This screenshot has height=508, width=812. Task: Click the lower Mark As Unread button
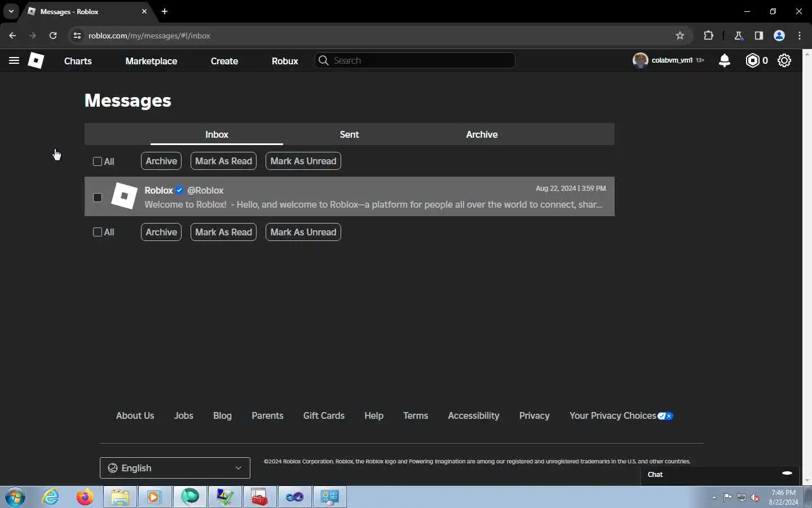coord(303,232)
